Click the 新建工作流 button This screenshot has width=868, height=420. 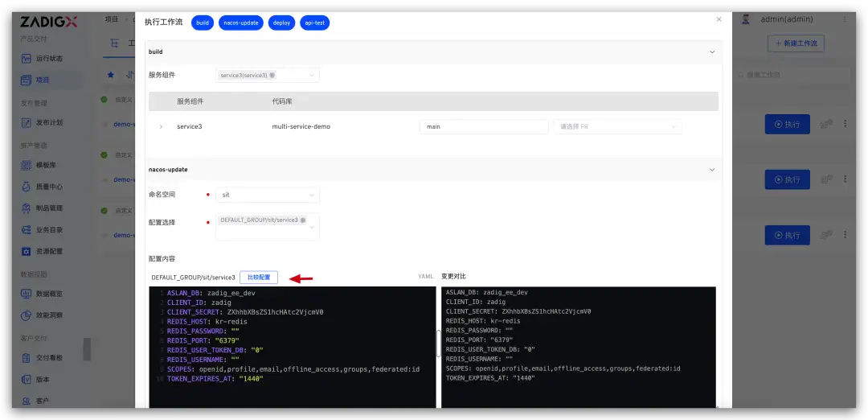click(x=796, y=43)
